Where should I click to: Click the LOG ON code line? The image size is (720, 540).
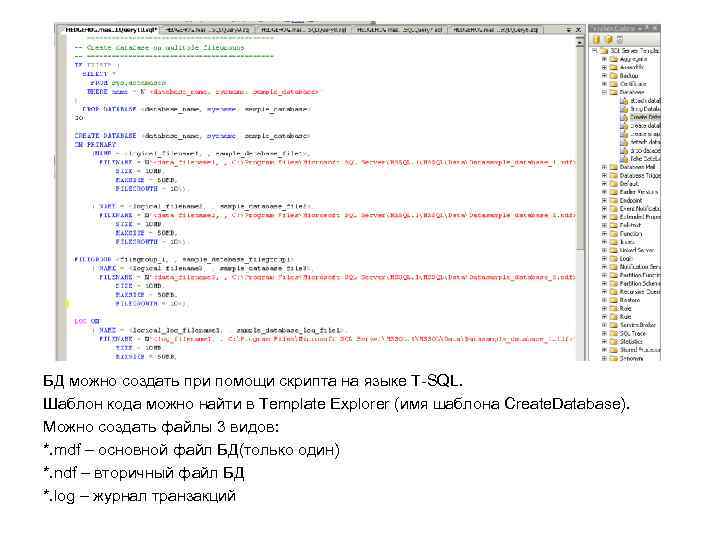pos(87,321)
